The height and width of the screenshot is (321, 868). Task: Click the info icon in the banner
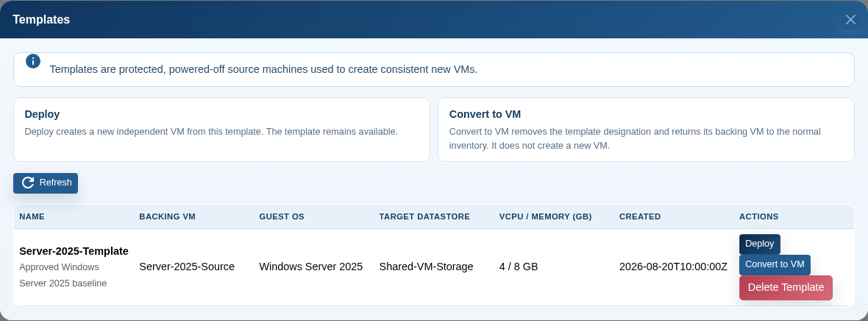coord(33,61)
